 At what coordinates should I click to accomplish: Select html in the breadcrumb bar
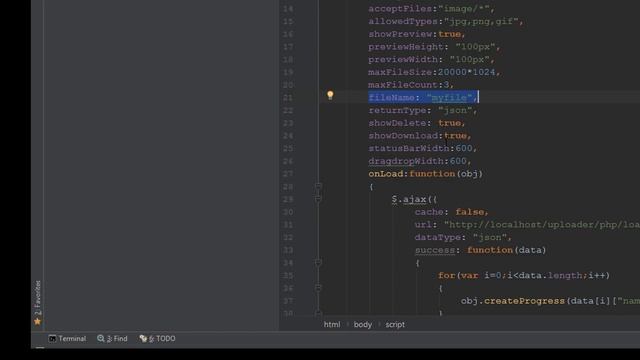tap(332, 324)
